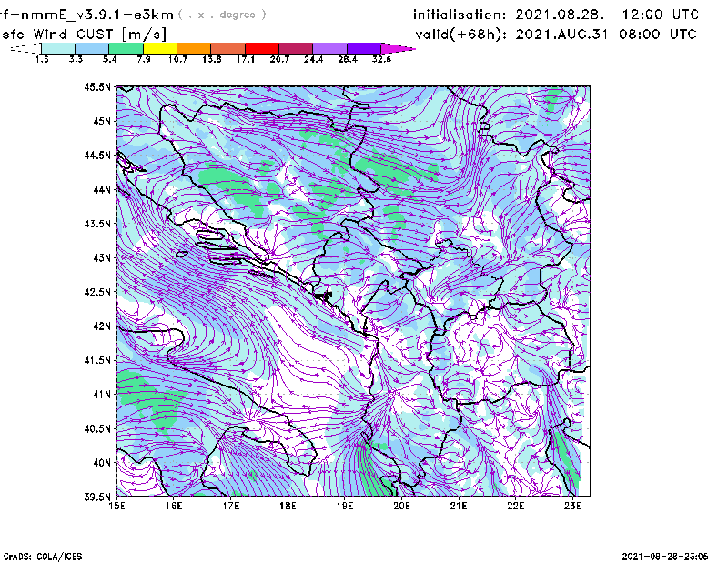The image size is (728, 562).
Task: Click the '40N' latitude label
Action: click(x=102, y=463)
